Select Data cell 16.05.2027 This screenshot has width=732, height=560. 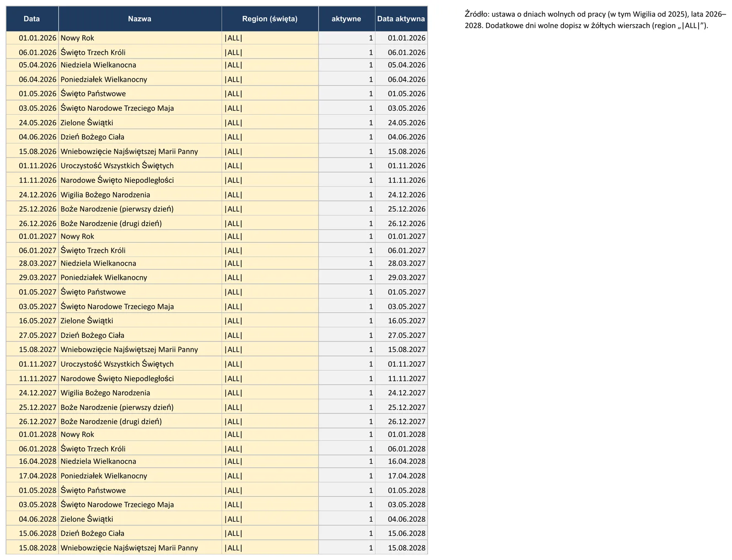32,320
